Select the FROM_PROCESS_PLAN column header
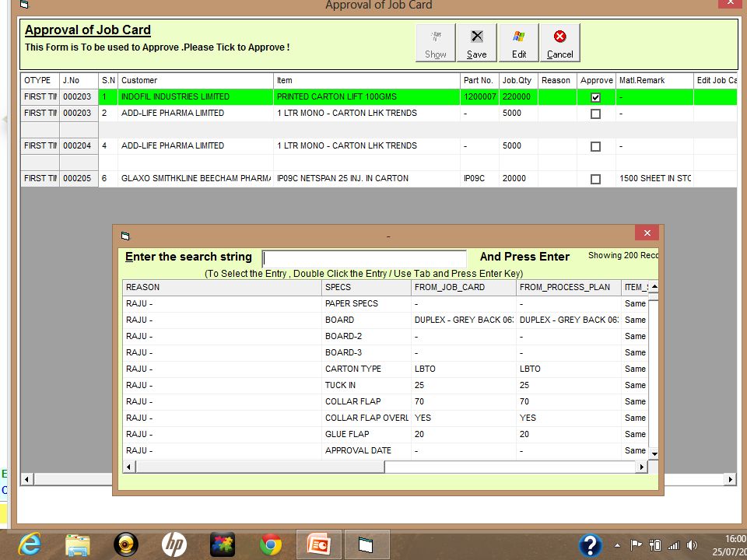The width and height of the screenshot is (747, 560). tap(569, 287)
